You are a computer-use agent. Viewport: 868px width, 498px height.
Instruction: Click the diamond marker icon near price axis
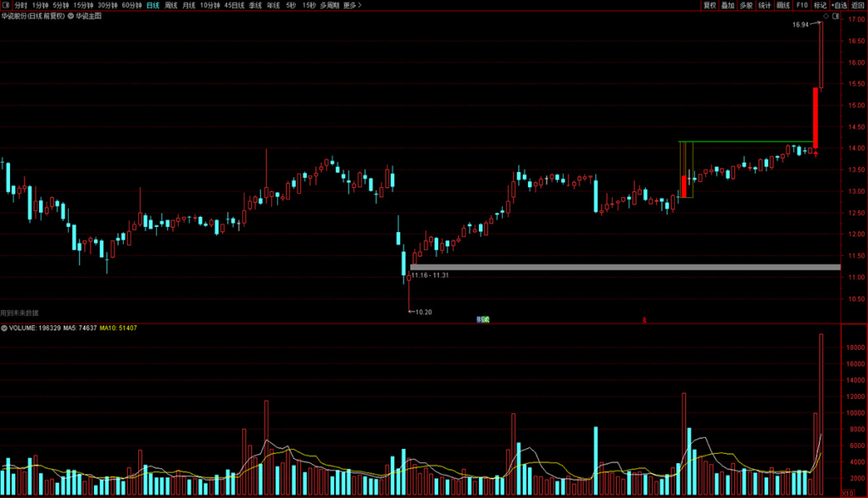pyautogui.click(x=826, y=16)
